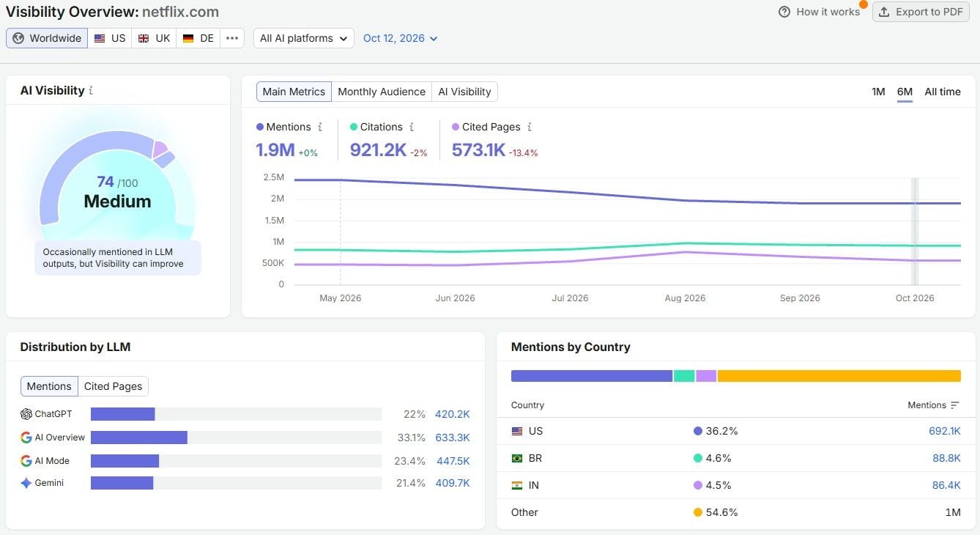980x535 pixels.
Task: Click the info icon beside Cited Pages metric
Action: pyautogui.click(x=529, y=127)
